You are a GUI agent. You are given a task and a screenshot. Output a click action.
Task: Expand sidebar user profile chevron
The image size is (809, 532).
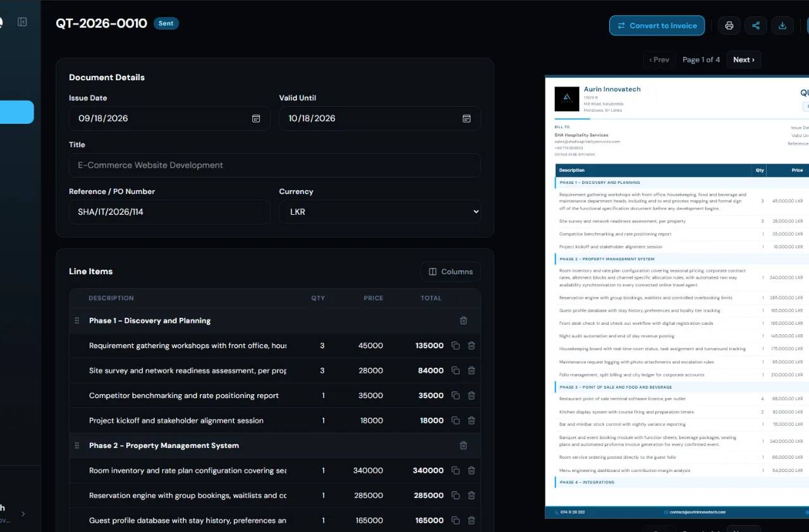(23, 514)
